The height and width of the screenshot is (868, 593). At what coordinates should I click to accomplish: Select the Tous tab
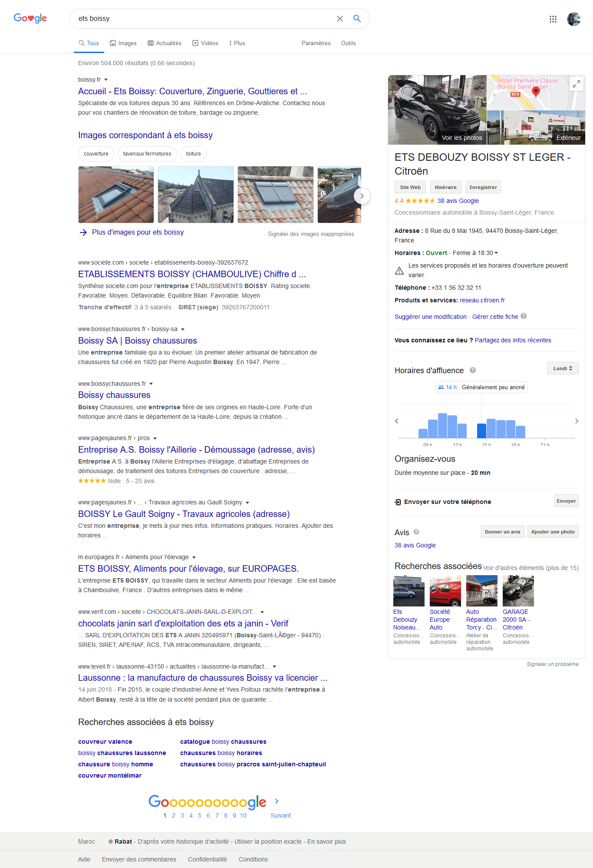click(x=89, y=43)
